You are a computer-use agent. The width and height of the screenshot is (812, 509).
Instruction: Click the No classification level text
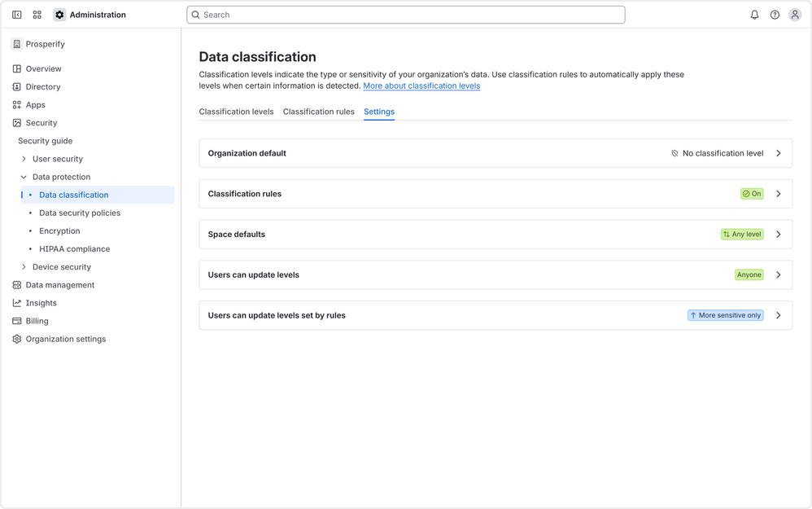[723, 153]
